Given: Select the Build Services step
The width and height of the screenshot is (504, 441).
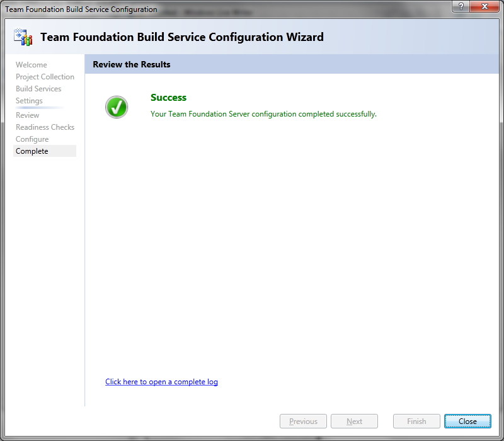Looking at the screenshot, I should [x=38, y=89].
